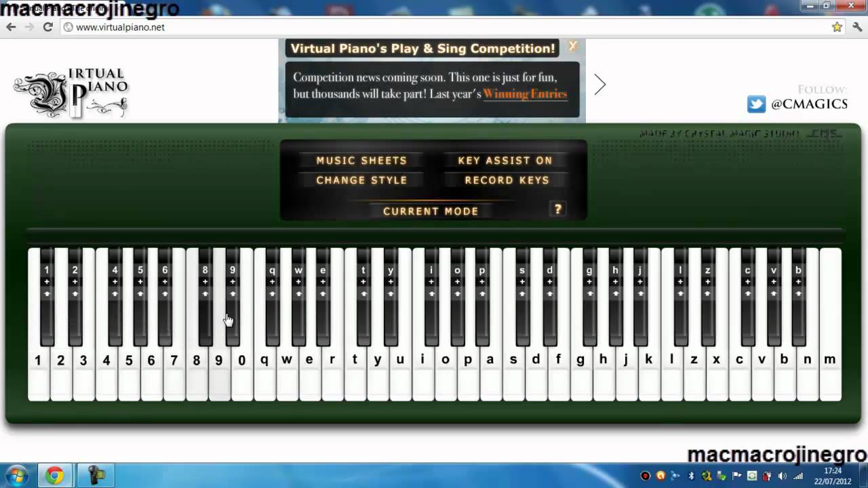Bookmark the page with the star icon

point(837,27)
